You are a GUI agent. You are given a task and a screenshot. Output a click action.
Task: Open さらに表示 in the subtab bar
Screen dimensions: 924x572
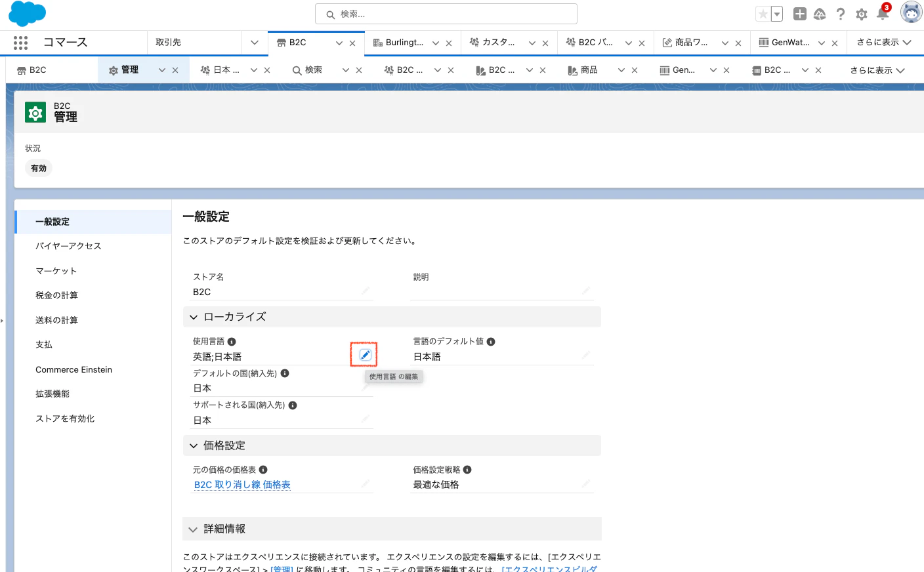click(x=877, y=70)
